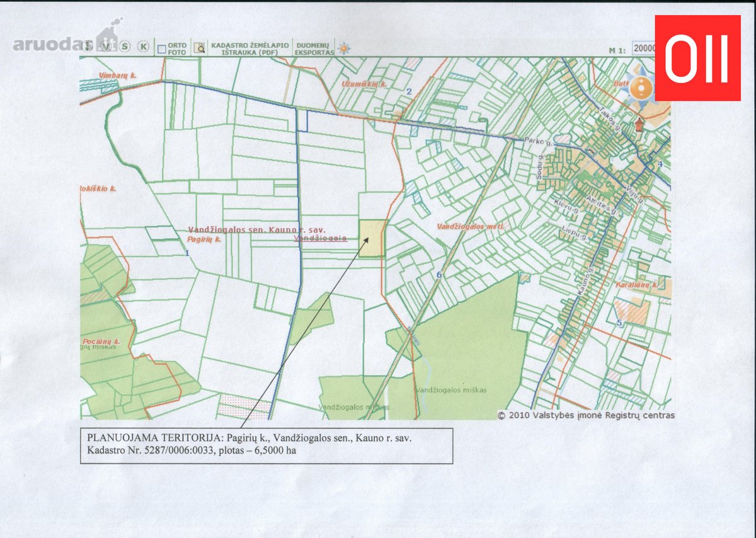The image size is (756, 538).
Task: Click the M 1: scale input field
Action: coord(644,48)
